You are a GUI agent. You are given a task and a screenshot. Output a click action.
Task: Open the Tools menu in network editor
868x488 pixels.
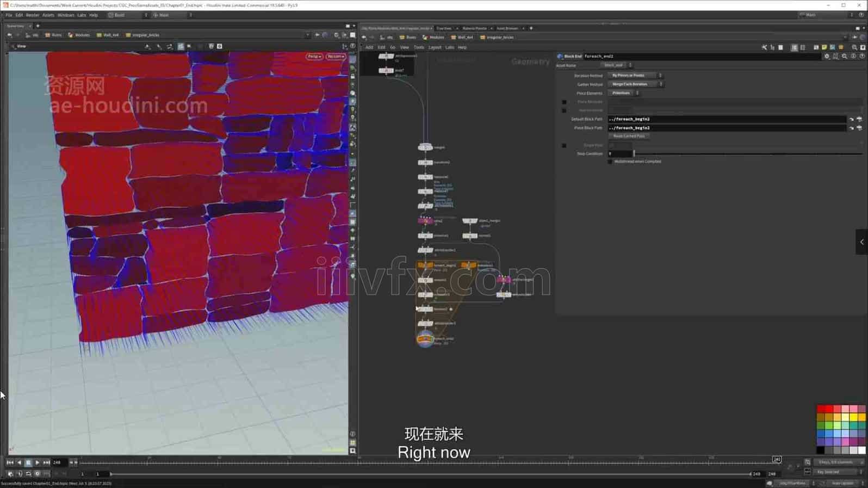click(419, 47)
